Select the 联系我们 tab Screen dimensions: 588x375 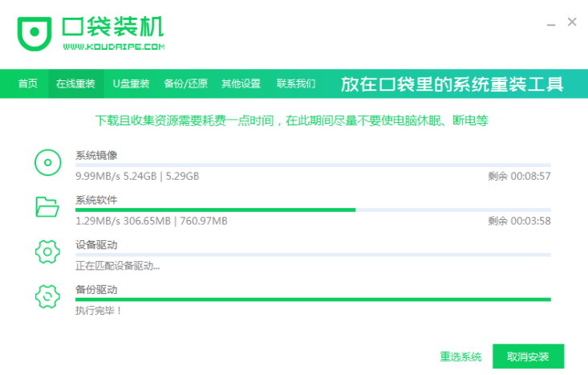coord(296,84)
